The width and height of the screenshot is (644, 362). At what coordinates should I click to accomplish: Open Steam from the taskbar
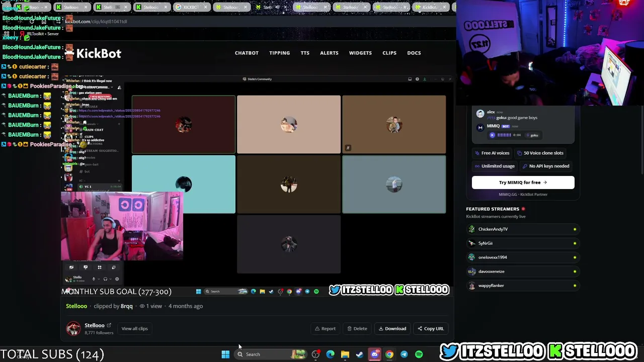(360, 354)
